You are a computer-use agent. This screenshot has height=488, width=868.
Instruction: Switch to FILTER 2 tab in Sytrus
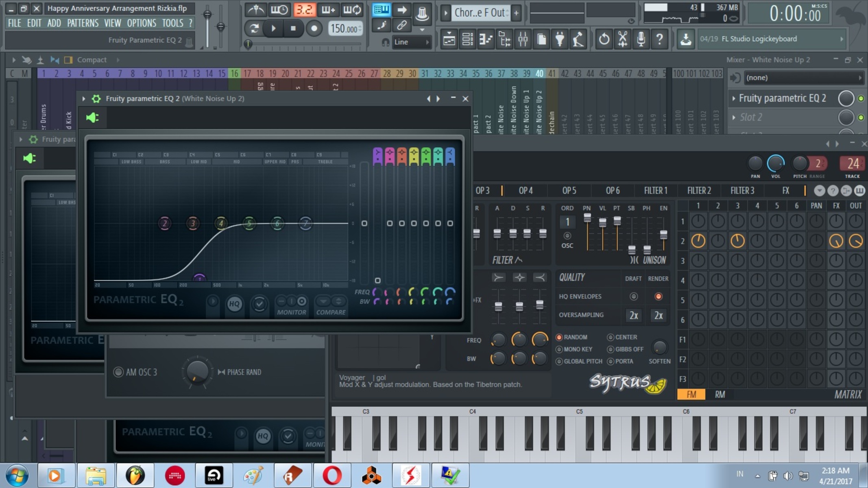click(699, 190)
